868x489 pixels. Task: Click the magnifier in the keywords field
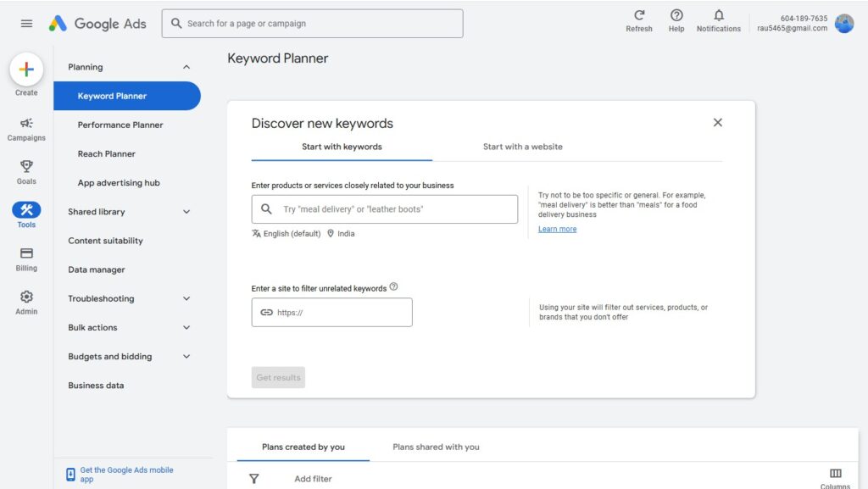(266, 209)
